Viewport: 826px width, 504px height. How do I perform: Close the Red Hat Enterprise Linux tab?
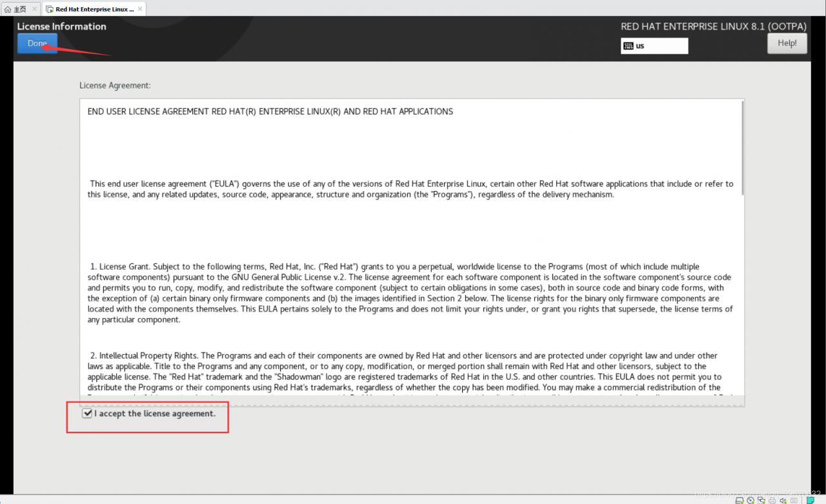pyautogui.click(x=140, y=9)
